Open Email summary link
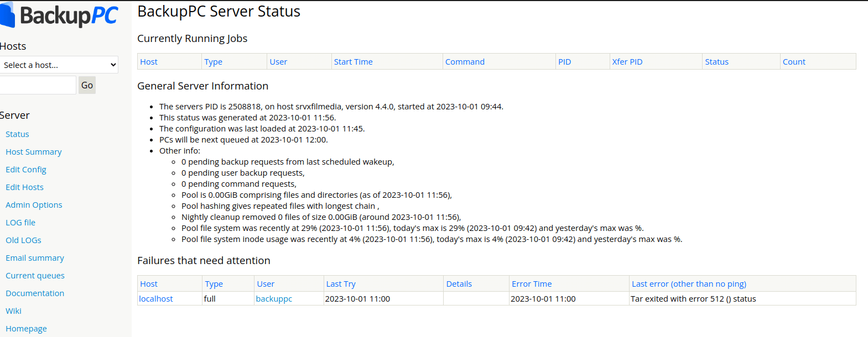 [x=35, y=258]
